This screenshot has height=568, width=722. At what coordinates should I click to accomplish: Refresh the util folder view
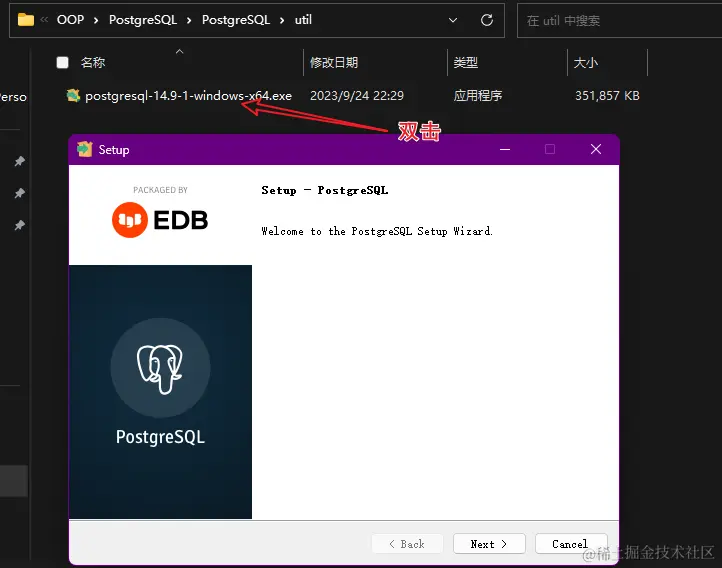point(487,20)
